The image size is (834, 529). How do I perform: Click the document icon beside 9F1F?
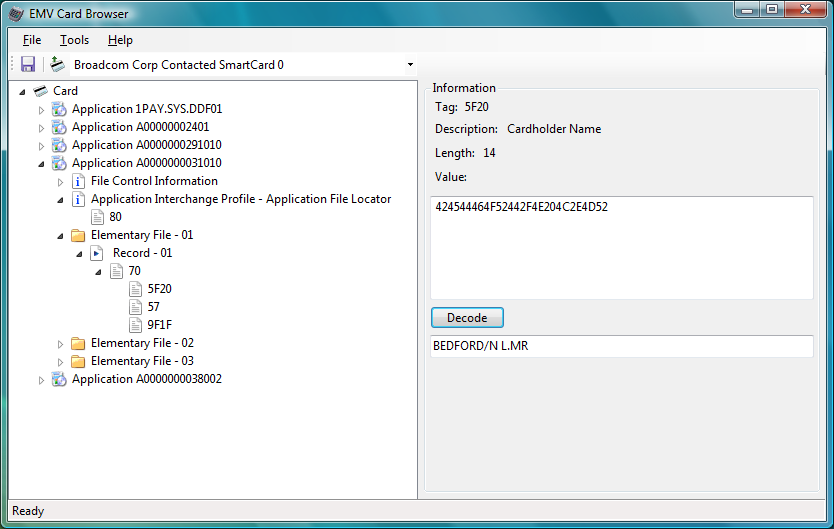136,325
